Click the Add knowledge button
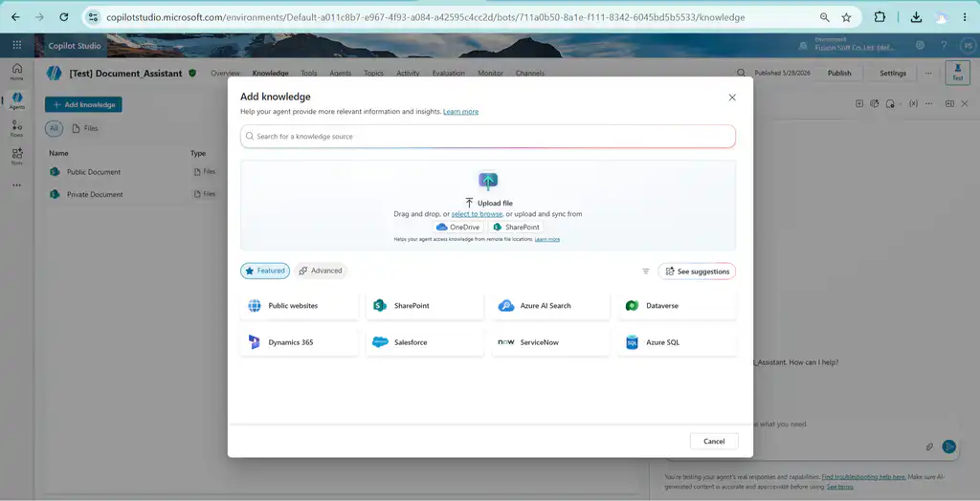The width and height of the screenshot is (980, 501). pos(83,104)
